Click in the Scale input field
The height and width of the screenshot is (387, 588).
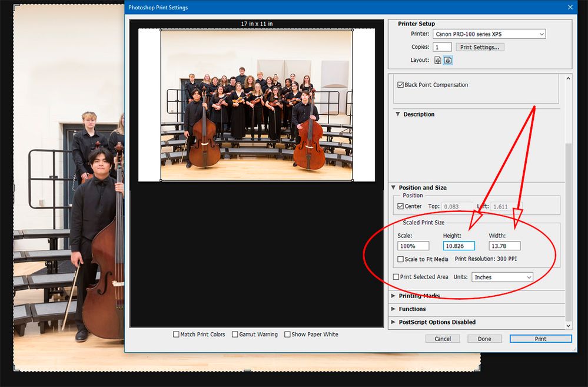pos(413,246)
